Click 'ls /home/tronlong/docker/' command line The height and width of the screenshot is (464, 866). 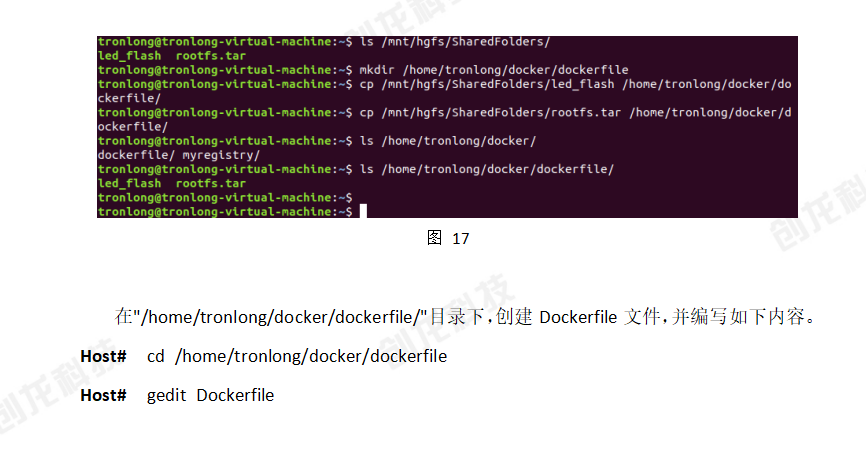(x=317, y=141)
